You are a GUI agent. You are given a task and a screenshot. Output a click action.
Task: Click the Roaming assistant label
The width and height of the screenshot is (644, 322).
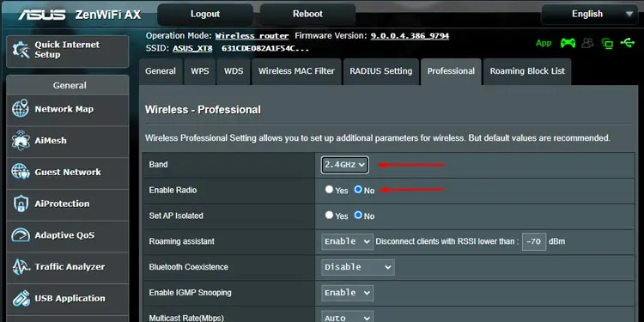coord(181,241)
